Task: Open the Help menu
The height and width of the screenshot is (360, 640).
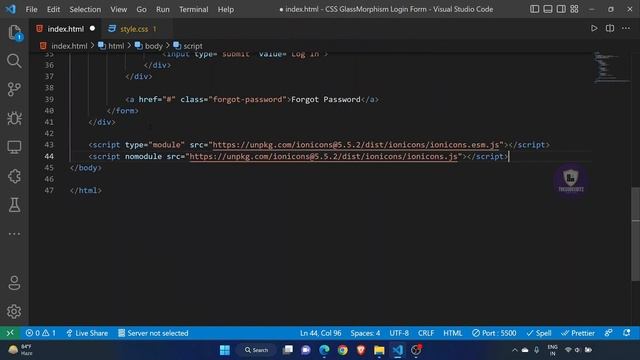Action: click(226, 9)
